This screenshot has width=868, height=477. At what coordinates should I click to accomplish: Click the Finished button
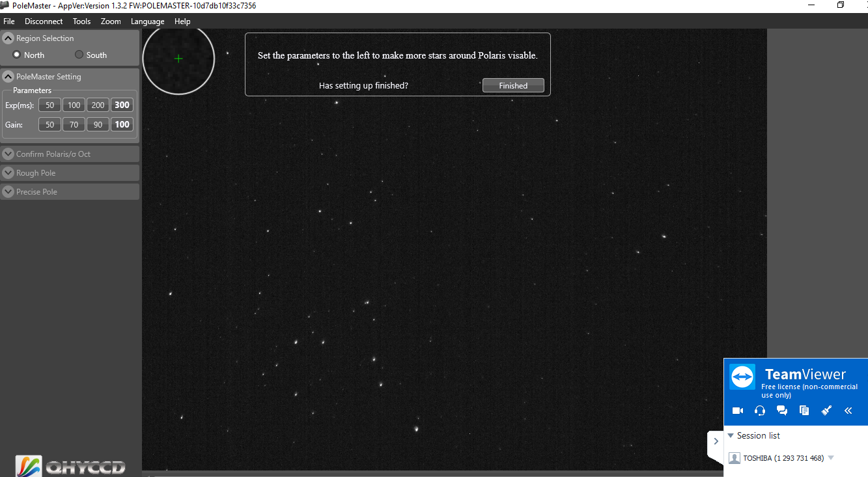click(x=513, y=85)
